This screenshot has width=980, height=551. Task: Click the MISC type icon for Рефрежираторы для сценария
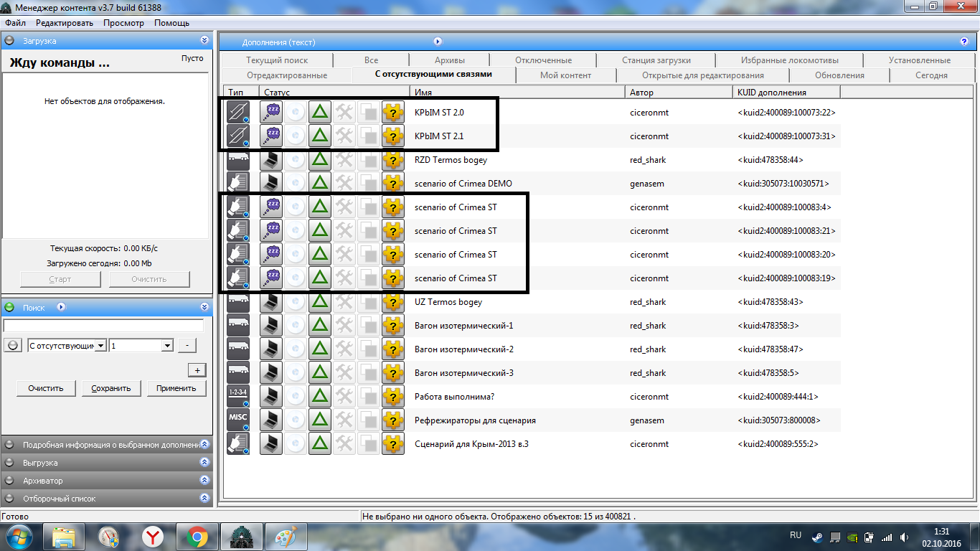tap(238, 420)
